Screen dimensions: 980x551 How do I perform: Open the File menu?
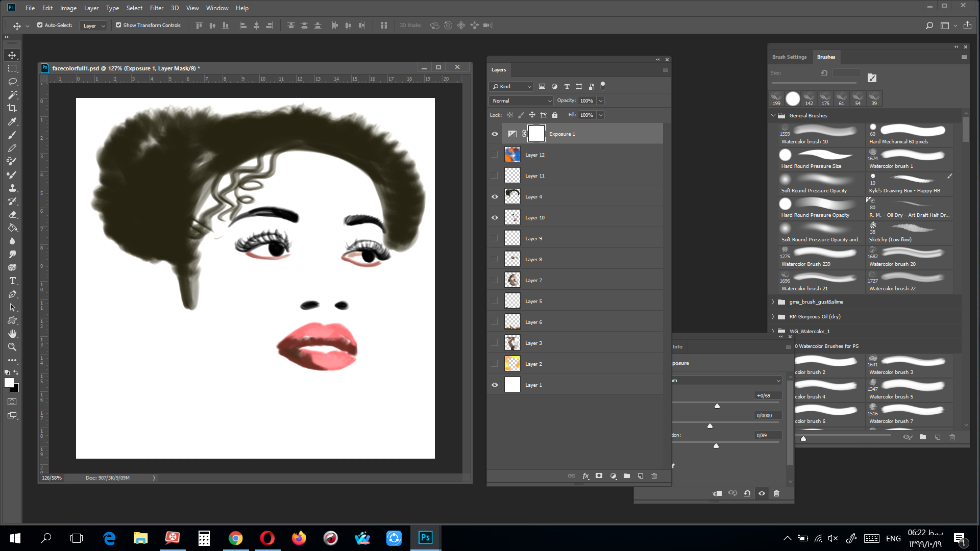pyautogui.click(x=30, y=8)
